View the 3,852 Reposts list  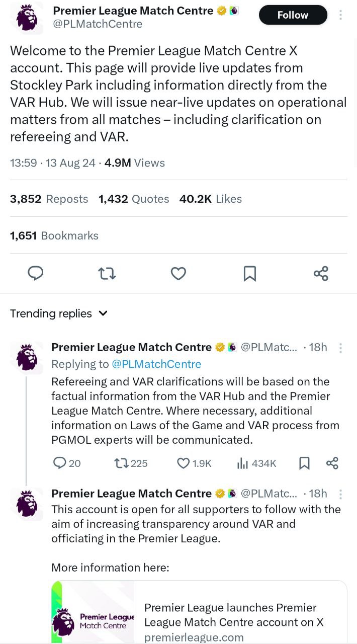click(49, 199)
